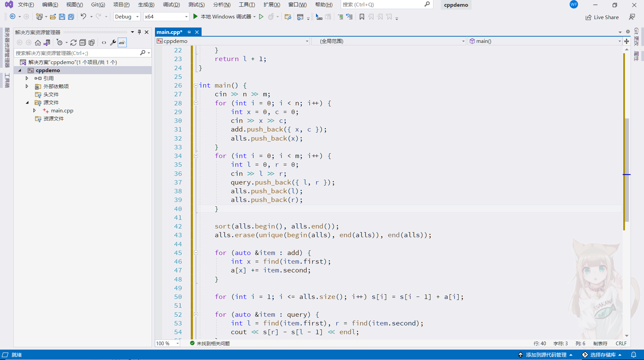Collapse the main() function at line 26
644x360 pixels.
coord(196,86)
